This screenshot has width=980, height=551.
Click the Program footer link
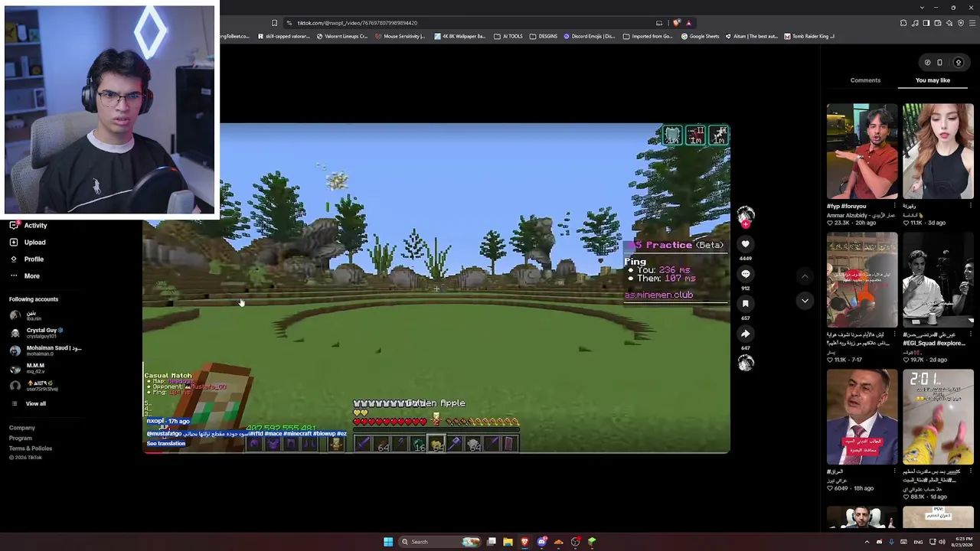pos(21,439)
